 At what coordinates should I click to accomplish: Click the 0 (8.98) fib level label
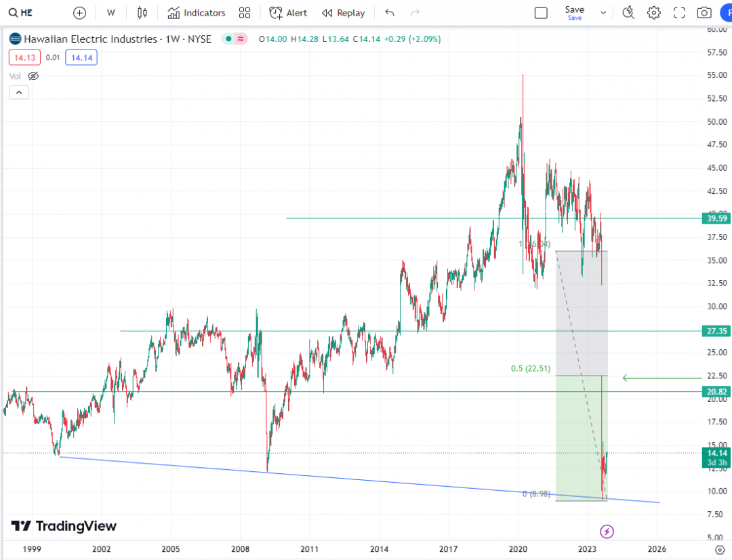536,494
